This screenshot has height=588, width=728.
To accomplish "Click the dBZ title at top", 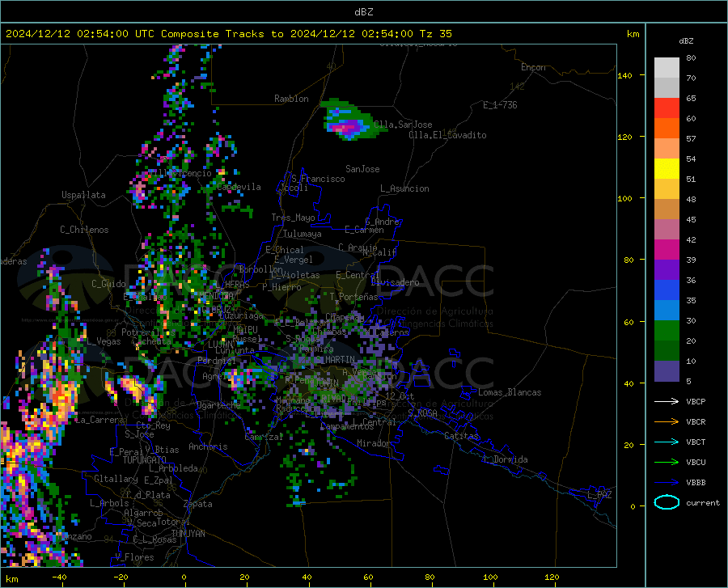I will (363, 12).
